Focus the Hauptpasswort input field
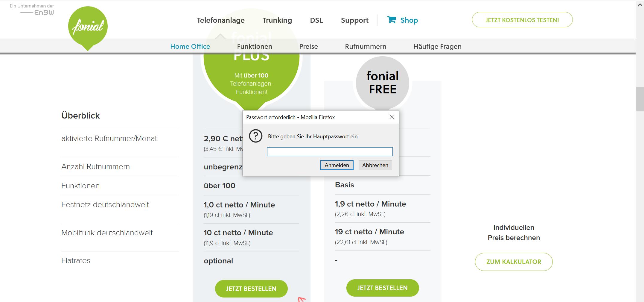This screenshot has height=302, width=644. pos(330,152)
